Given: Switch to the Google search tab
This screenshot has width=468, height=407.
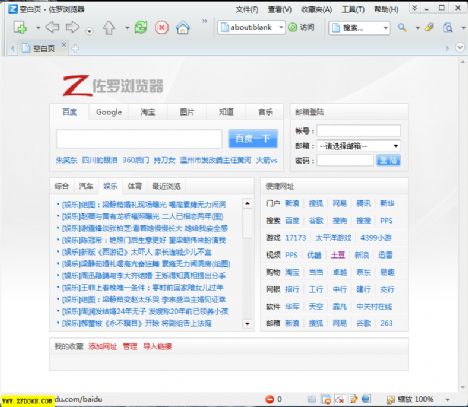Looking at the screenshot, I should [x=109, y=112].
